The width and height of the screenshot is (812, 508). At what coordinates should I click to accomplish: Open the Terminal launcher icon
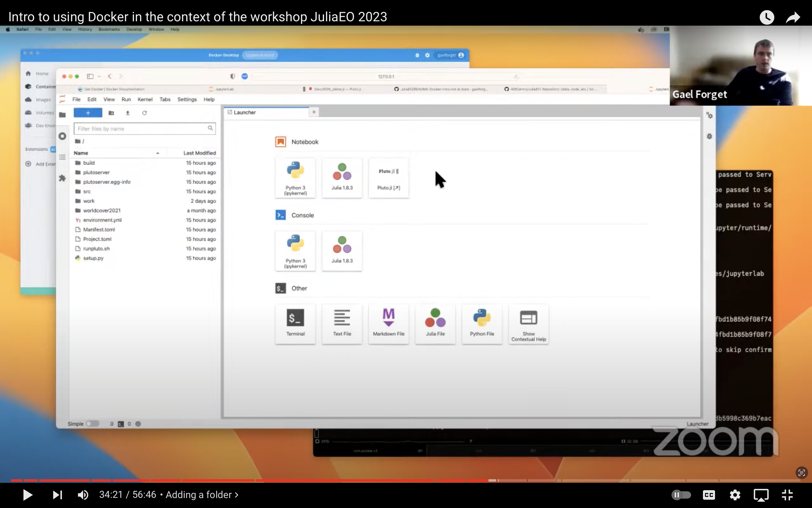tap(295, 322)
